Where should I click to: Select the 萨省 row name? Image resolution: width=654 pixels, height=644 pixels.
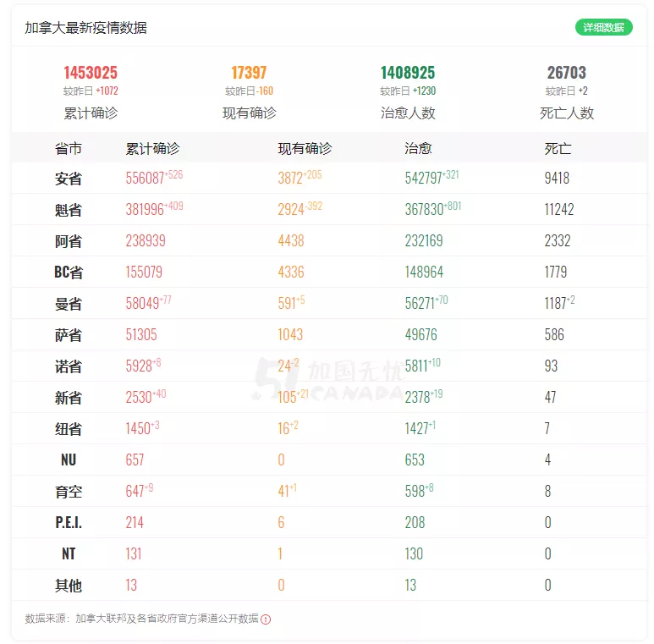point(69,335)
